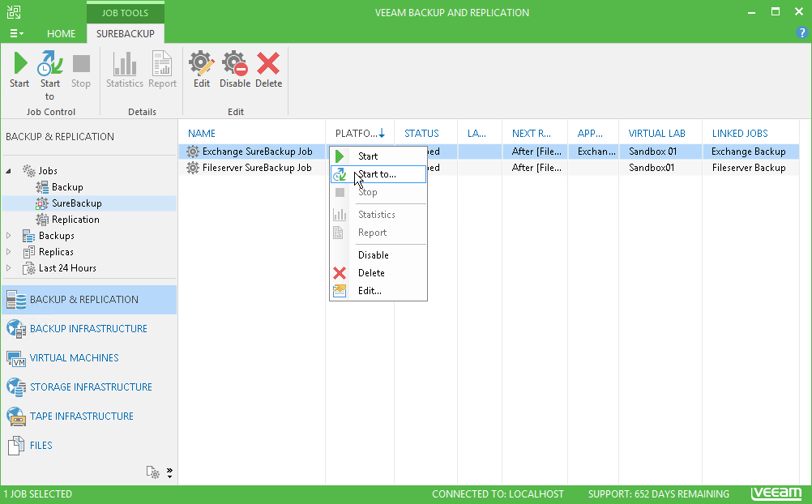Choose Disable in the context menu

(378, 255)
